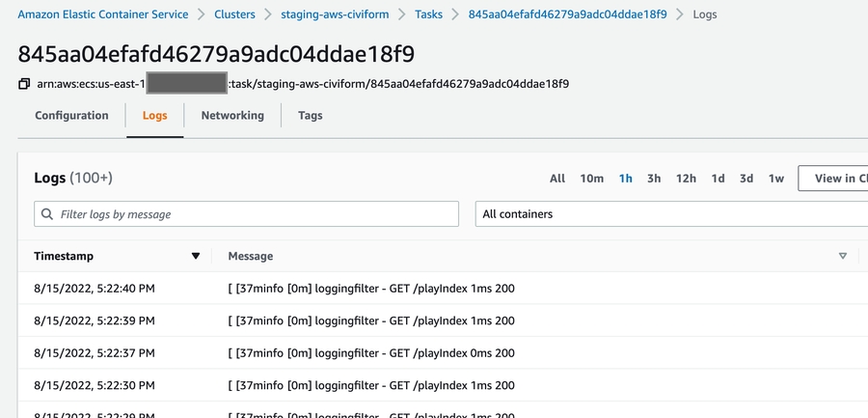Sort logs by Timestamp descending arrow
868x418 pixels.
coord(196,257)
